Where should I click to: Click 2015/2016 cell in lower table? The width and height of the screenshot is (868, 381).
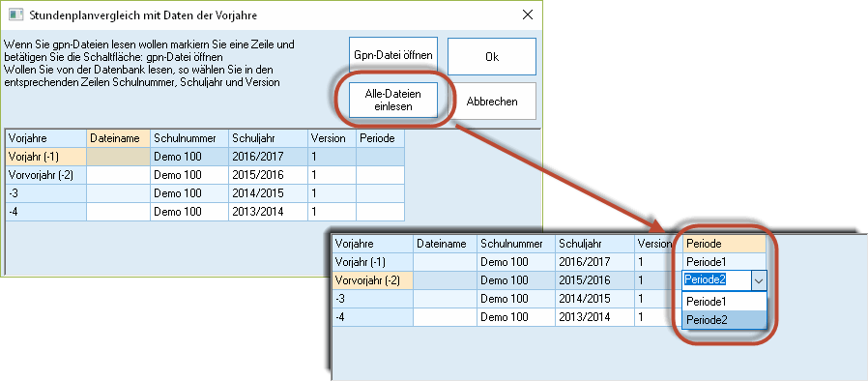pyautogui.click(x=595, y=280)
